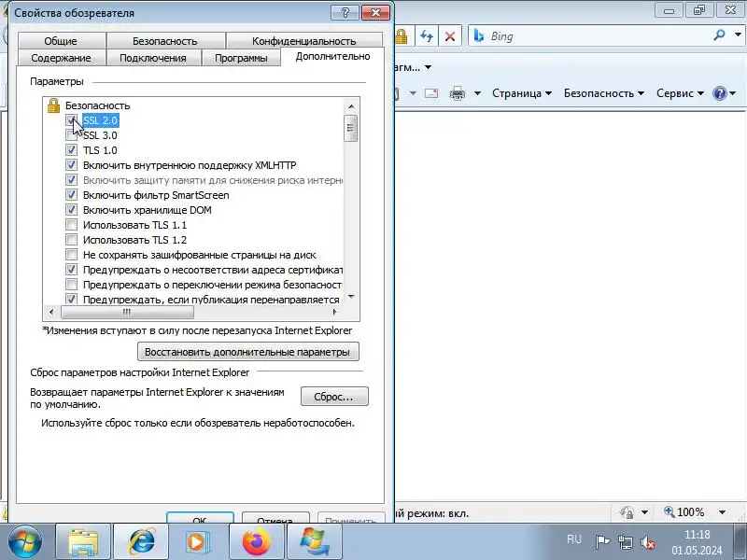Image resolution: width=747 pixels, height=560 pixels.
Task: Click the Bing search magnifier icon
Action: click(719, 35)
